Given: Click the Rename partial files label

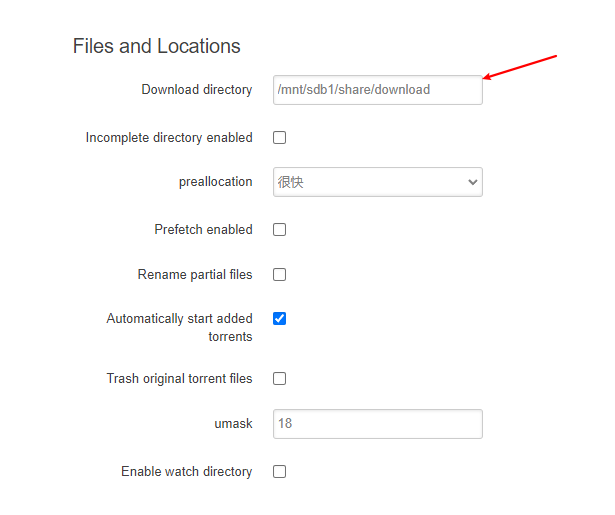Looking at the screenshot, I should 195,275.
